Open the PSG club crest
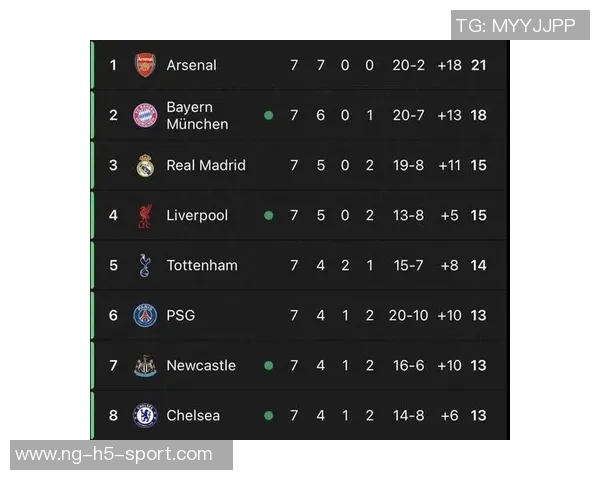This screenshot has height=480, width=600. tap(145, 315)
